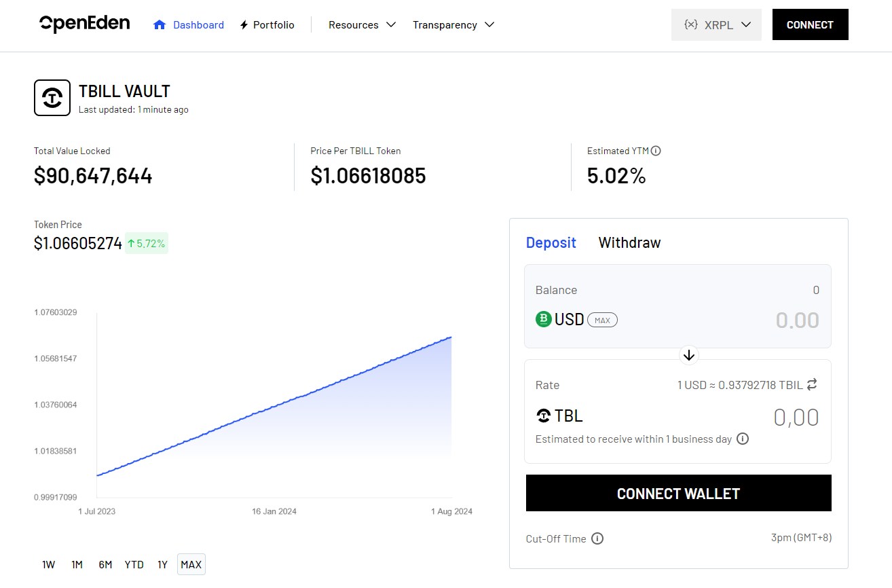Click the 1.07603029 y-axis label

[56, 312]
